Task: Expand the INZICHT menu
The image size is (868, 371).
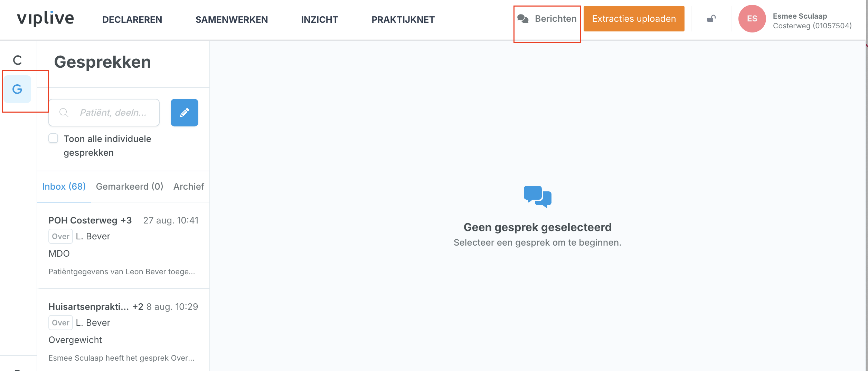Action: [319, 20]
